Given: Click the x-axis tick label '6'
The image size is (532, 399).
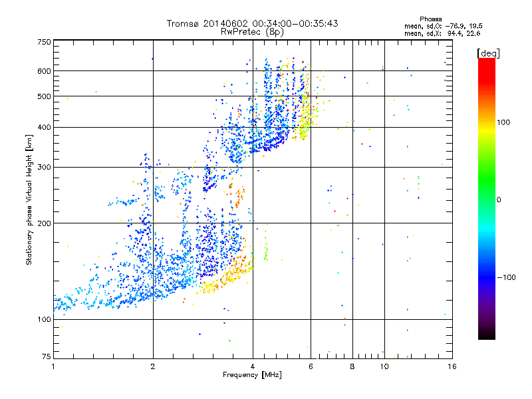Looking at the screenshot, I should (311, 366).
